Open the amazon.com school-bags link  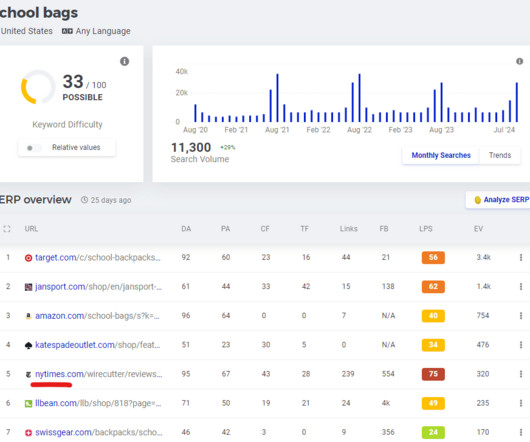click(x=97, y=316)
